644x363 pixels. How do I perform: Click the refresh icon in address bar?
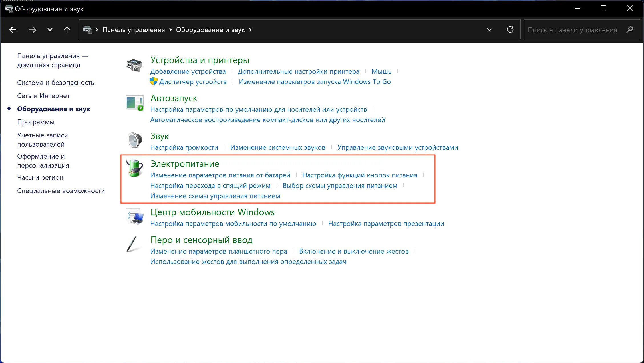tap(510, 29)
